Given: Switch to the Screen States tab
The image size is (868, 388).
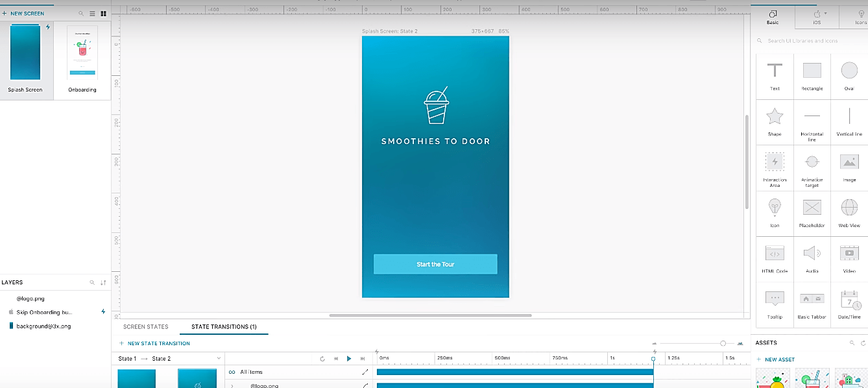Looking at the screenshot, I should coord(146,326).
